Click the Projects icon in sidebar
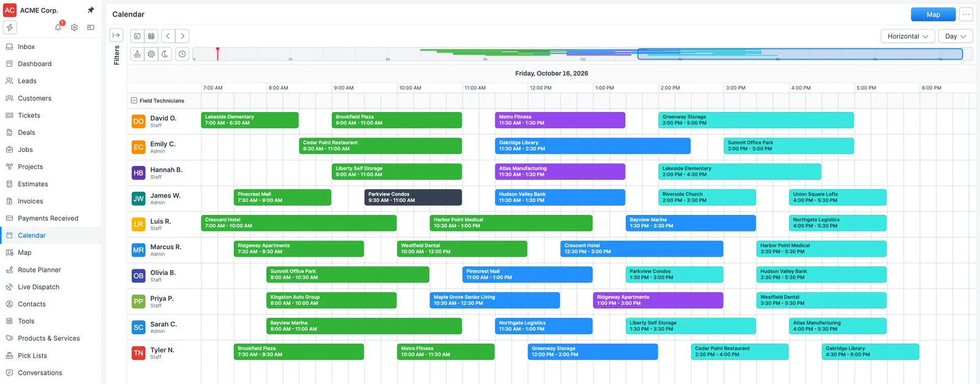Viewport: 980px width, 384px height. [x=9, y=167]
